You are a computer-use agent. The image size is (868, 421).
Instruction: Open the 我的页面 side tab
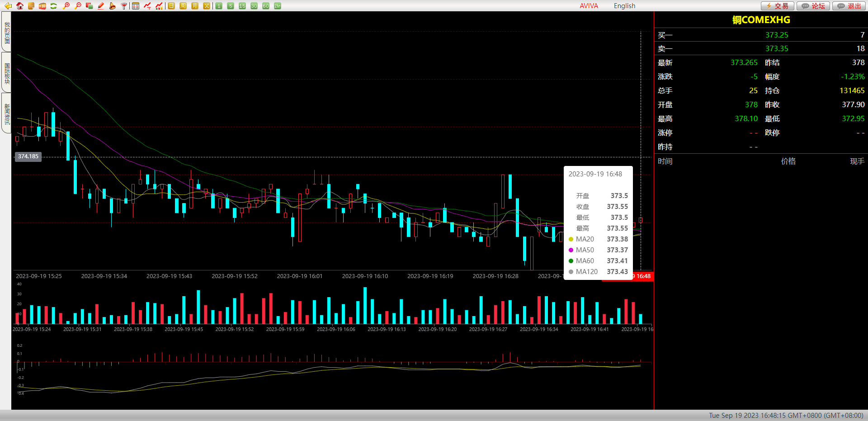(x=7, y=33)
